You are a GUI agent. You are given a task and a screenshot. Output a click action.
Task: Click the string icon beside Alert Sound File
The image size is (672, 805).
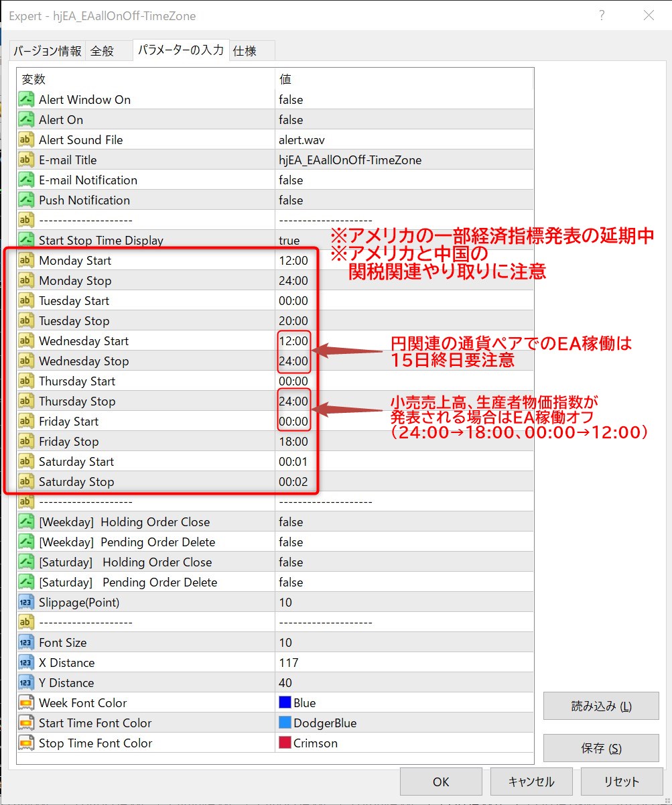pyautogui.click(x=26, y=140)
